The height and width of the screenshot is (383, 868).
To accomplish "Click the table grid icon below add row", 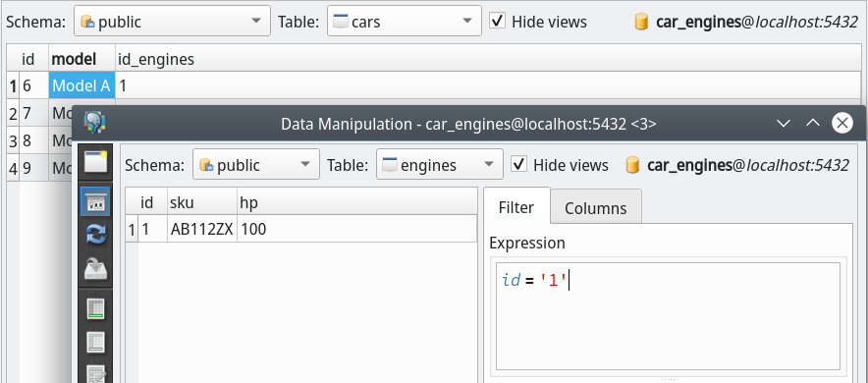I will tap(96, 342).
